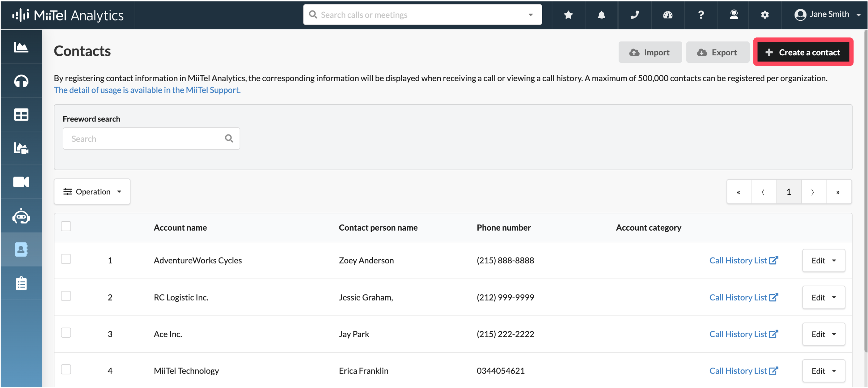Open the dashboard grid sidebar icon
The image size is (868, 388).
[x=21, y=115]
